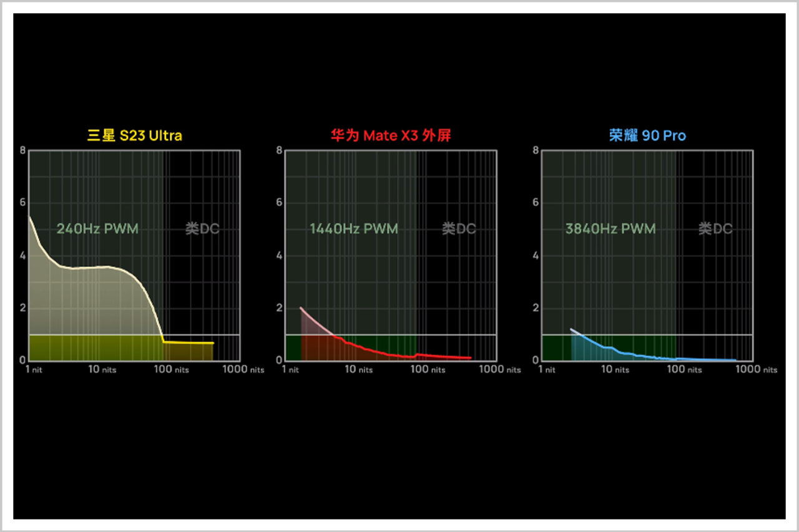This screenshot has width=799, height=532.
Task: Click y-axis value 8 on 荣耀 90 Pro chart
Action: (536, 150)
